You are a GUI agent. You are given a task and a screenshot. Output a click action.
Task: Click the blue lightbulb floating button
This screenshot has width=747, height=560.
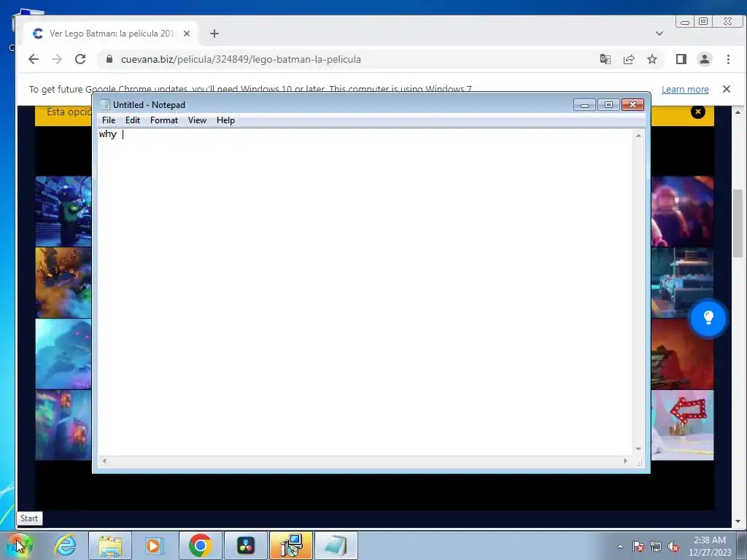(x=708, y=318)
